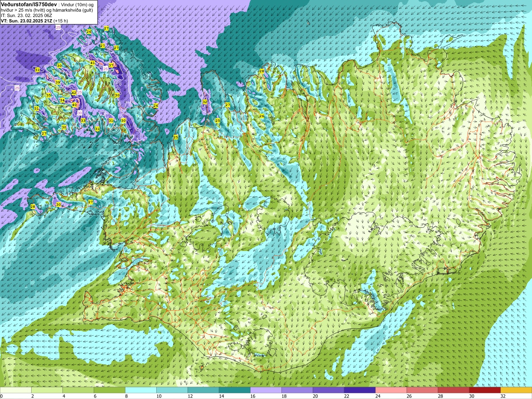Click the yellow gust label 39
This screenshot has width=532, height=399.
click(x=58, y=83)
